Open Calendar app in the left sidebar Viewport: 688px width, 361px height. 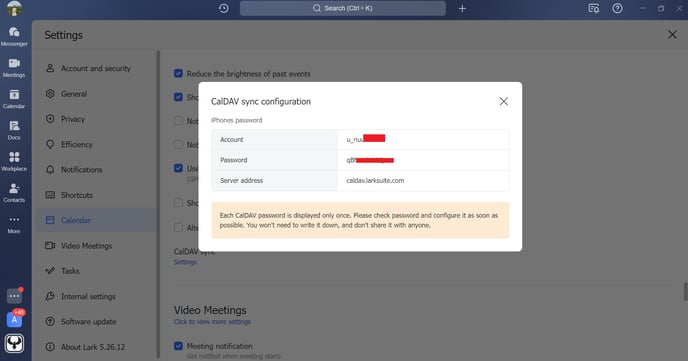pos(14,99)
